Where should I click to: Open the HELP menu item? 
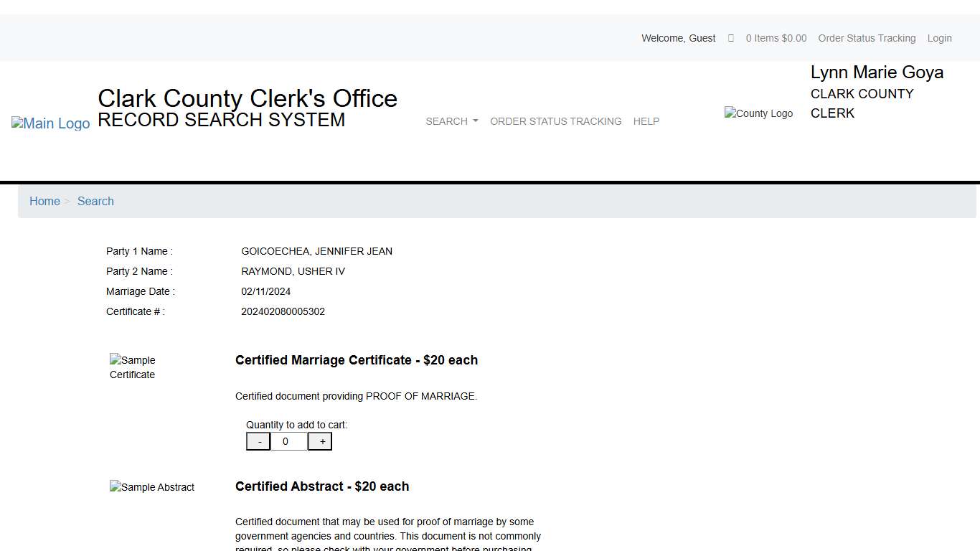646,121
